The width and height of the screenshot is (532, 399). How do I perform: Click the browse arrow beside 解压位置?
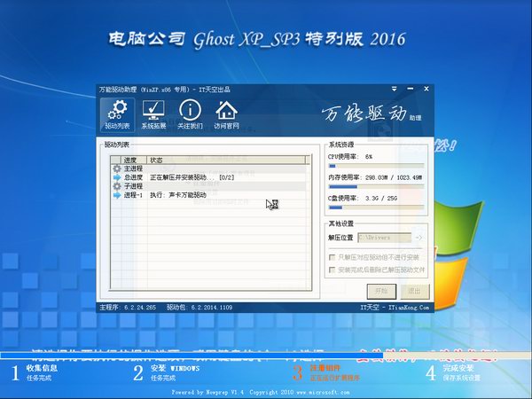(419, 238)
